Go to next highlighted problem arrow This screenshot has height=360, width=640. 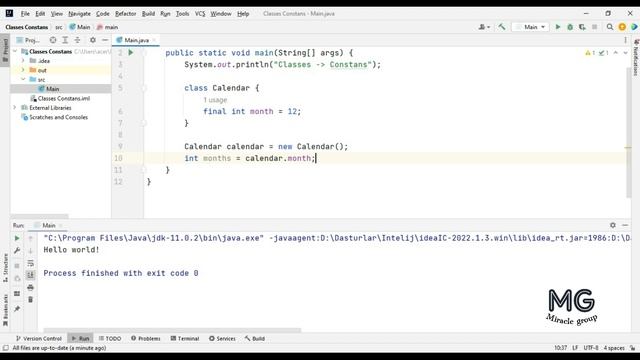pyautogui.click(x=625, y=53)
